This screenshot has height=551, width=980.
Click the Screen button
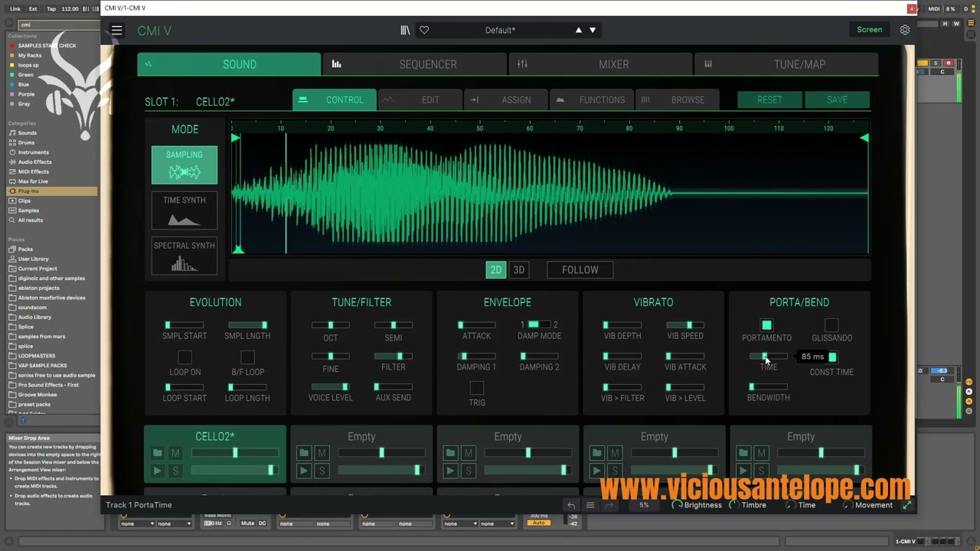coord(869,30)
